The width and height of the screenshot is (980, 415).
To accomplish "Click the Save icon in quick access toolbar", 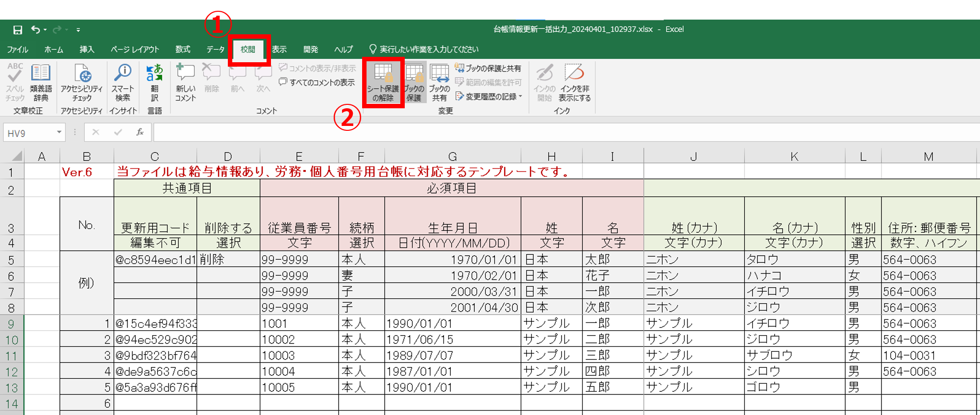I will click(x=18, y=30).
